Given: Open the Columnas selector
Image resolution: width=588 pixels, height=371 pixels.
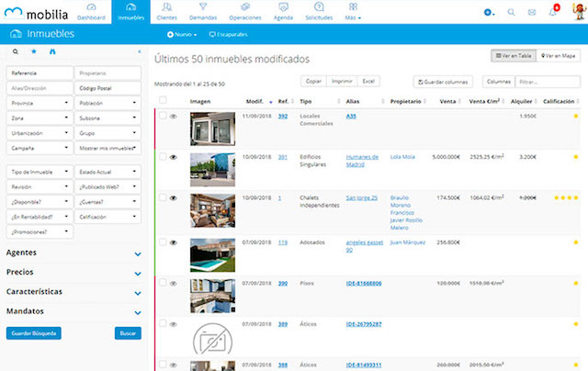Looking at the screenshot, I should [499, 82].
